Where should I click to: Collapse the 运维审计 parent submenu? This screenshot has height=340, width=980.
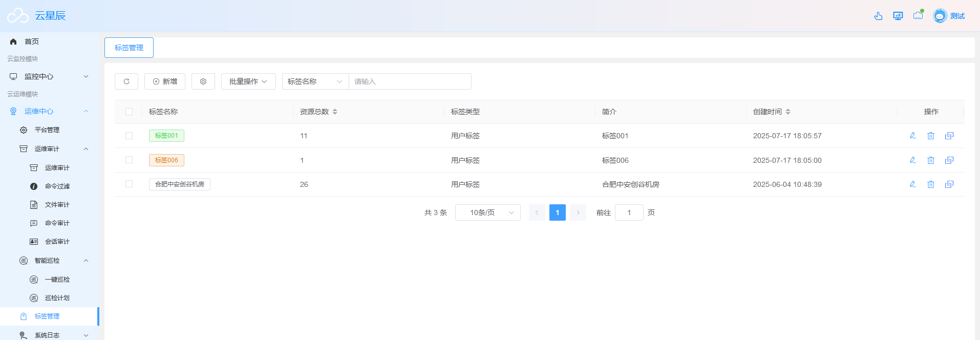(x=49, y=149)
